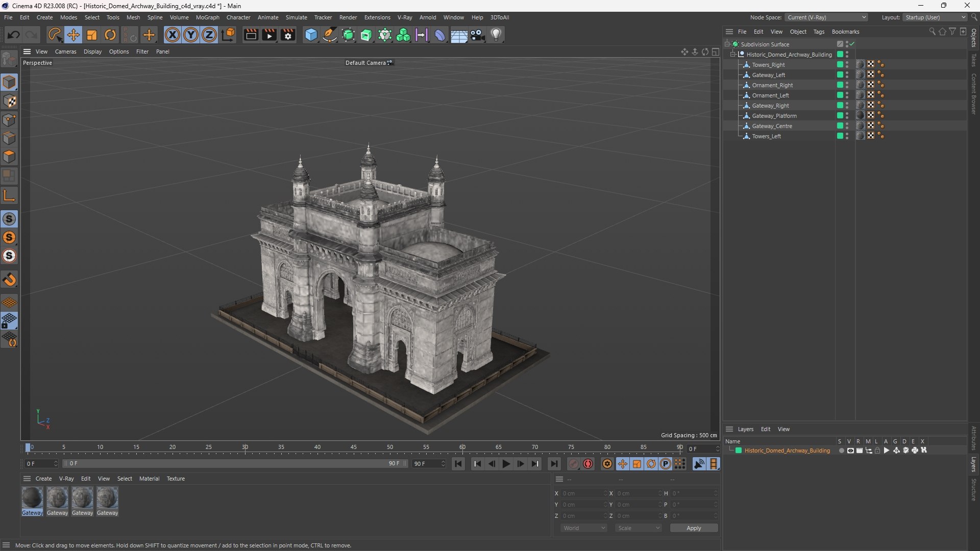Viewport: 980px width, 551px height.
Task: Toggle the coordinate system icon
Action: (228, 35)
